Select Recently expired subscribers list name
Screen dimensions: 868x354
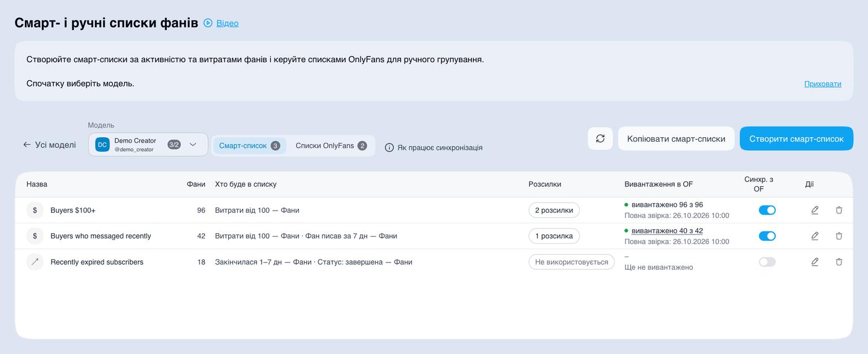pyautogui.click(x=97, y=262)
